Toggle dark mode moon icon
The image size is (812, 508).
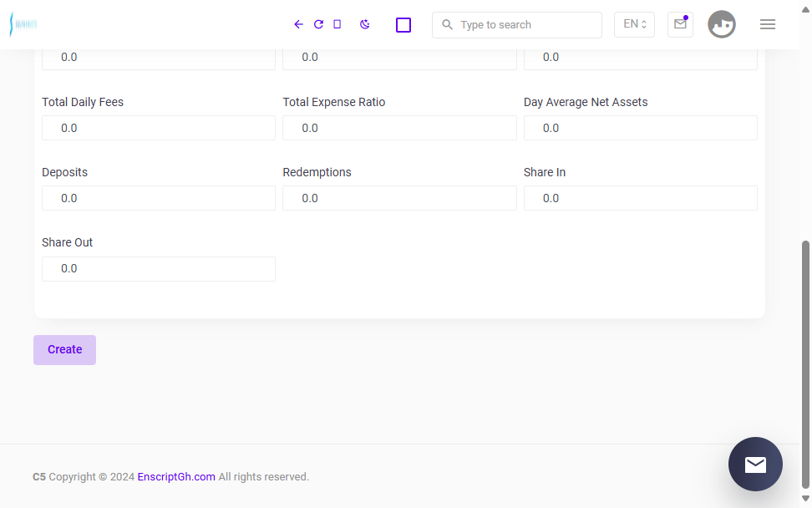[364, 24]
